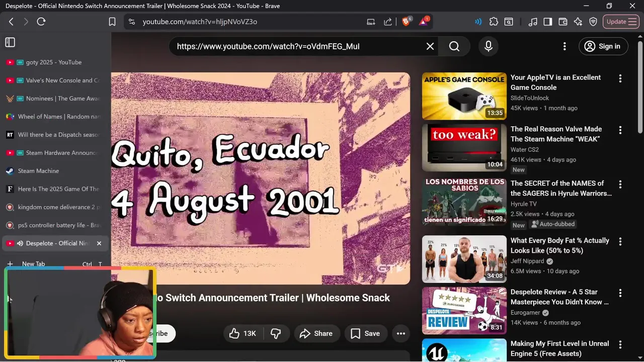Toggle vertical tabs panel icon

point(10,42)
